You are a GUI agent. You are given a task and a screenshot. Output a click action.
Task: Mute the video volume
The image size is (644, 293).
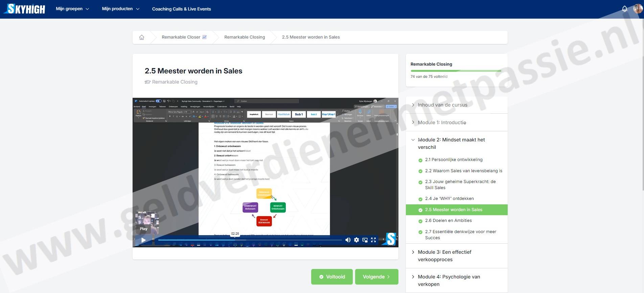348,240
